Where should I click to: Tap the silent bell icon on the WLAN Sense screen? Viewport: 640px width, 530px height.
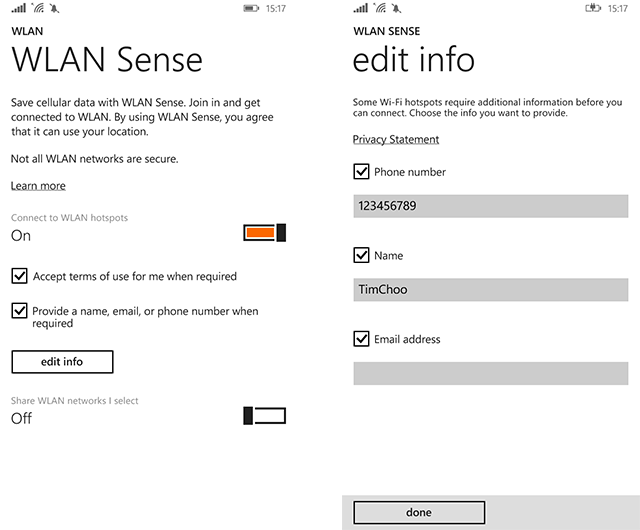tap(55, 8)
